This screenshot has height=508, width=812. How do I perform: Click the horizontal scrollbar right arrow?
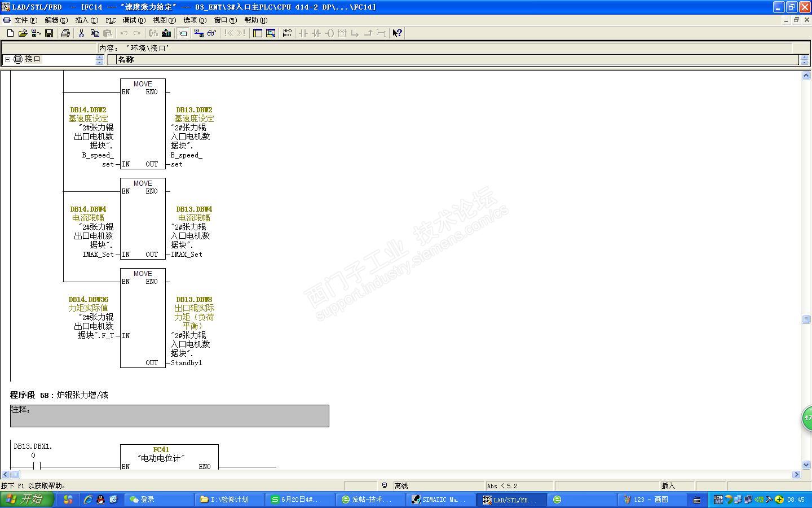[797, 475]
